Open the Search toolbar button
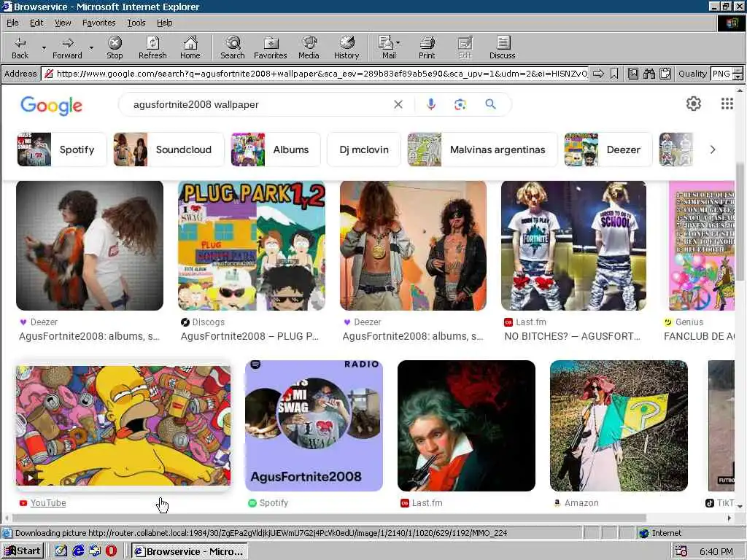The height and width of the screenshot is (560, 747). (x=233, y=47)
